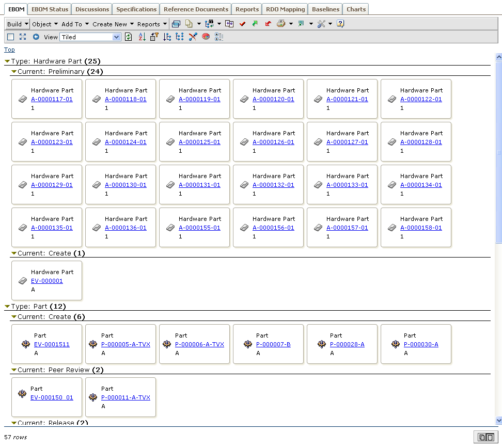The height and width of the screenshot is (448, 502).
Task: Click the printer icon in the toolbar
Action: pyautogui.click(x=281, y=24)
